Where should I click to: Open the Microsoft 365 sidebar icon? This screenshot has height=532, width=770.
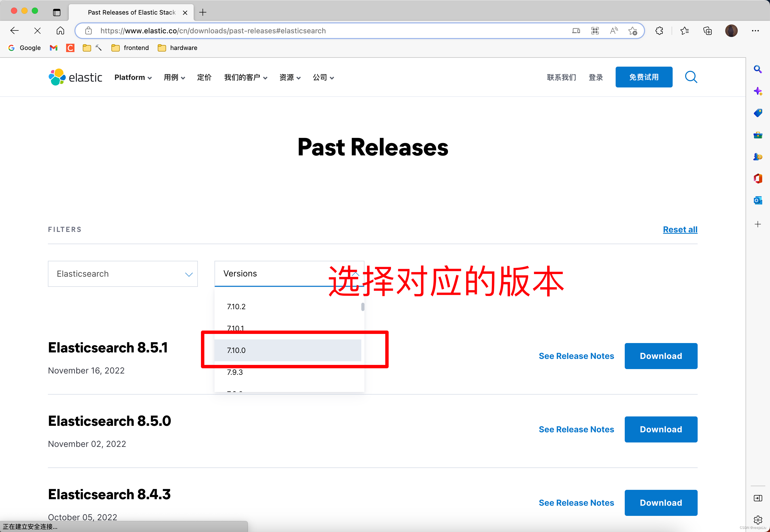(758, 179)
